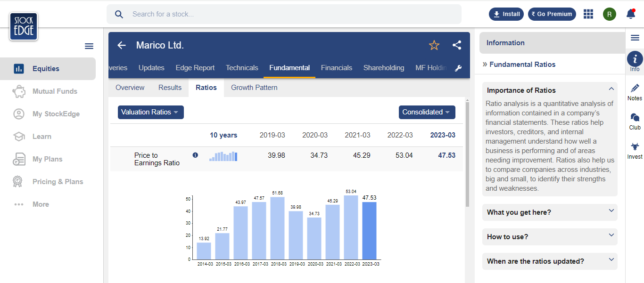Click the highlighted 2023-03 chart bar

click(369, 231)
